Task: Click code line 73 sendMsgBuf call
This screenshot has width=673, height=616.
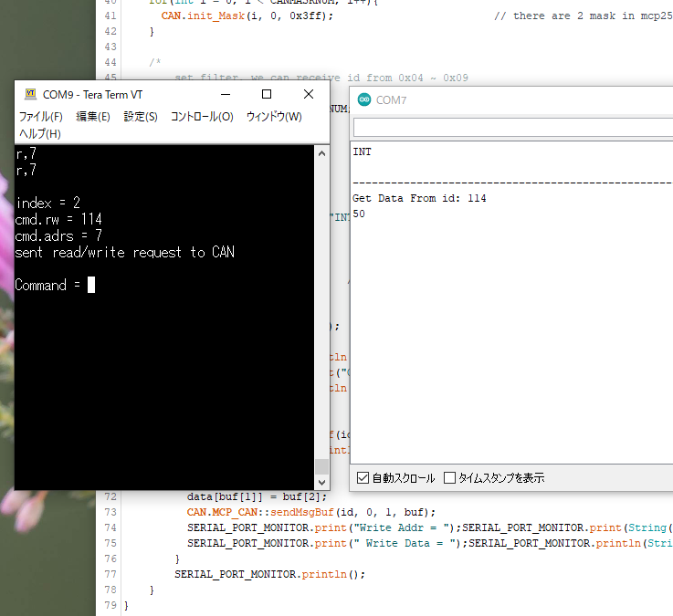Action: tap(310, 512)
